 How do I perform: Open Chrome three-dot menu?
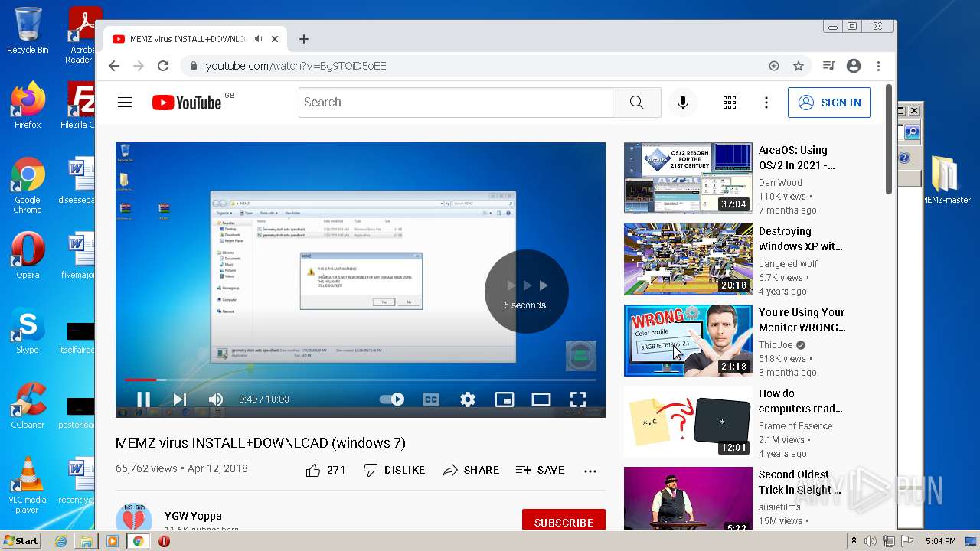[879, 66]
